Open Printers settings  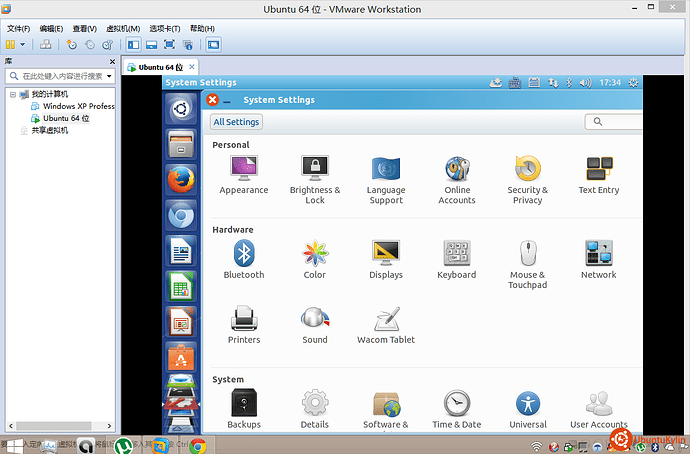click(244, 325)
